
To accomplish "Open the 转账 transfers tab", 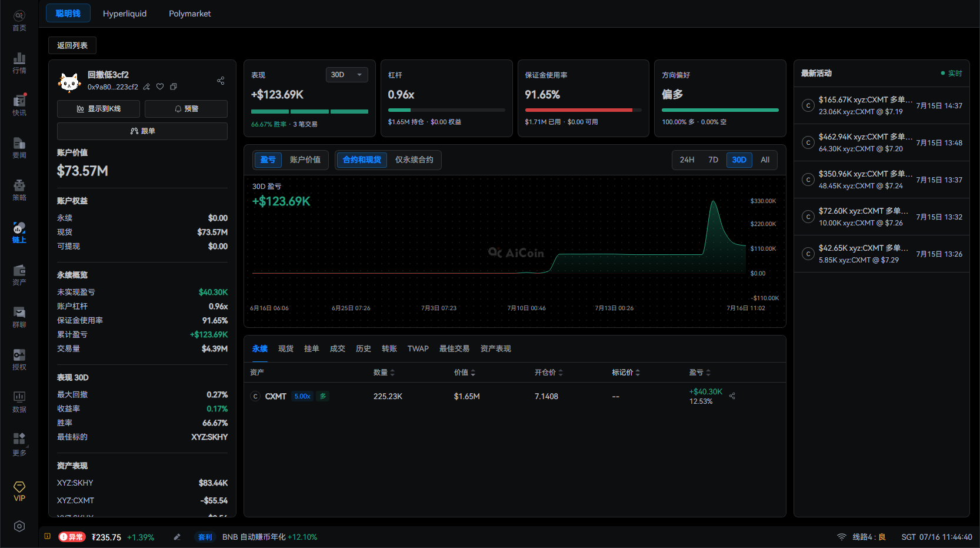I will [x=389, y=349].
